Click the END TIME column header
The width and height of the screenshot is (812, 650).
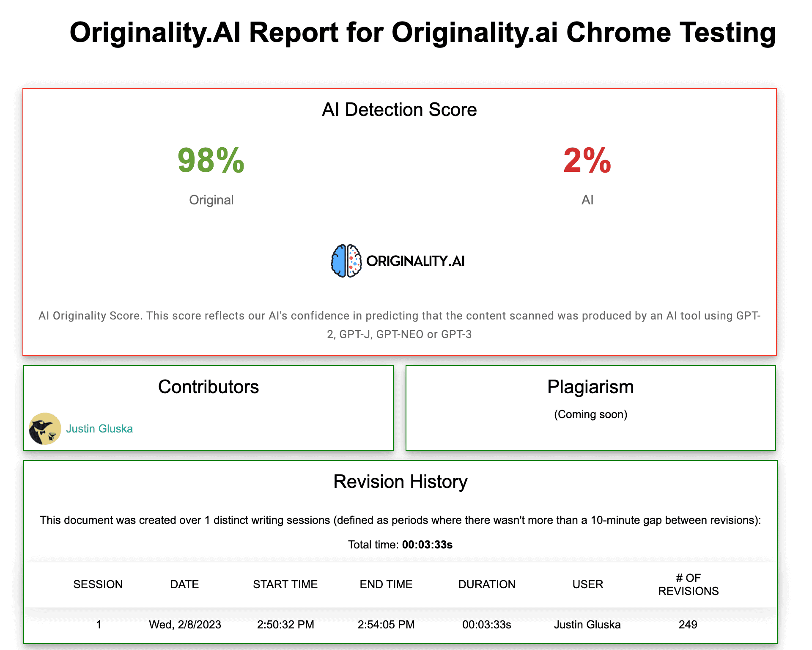386,584
